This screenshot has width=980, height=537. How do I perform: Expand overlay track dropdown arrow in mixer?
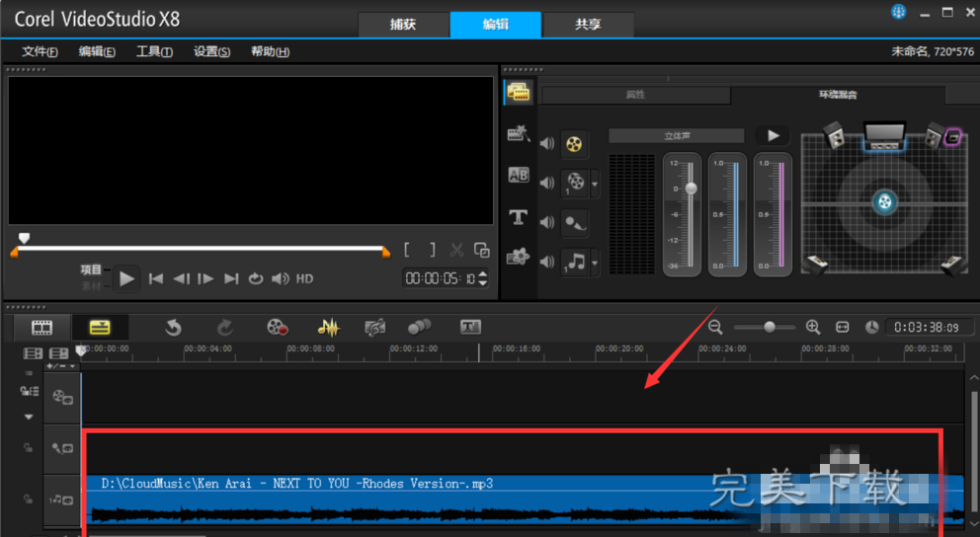click(595, 184)
